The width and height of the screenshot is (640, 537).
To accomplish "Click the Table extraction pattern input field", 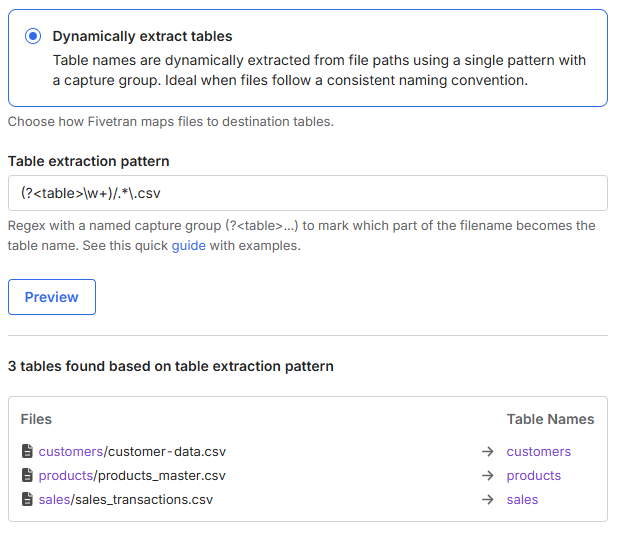I will click(x=307, y=193).
